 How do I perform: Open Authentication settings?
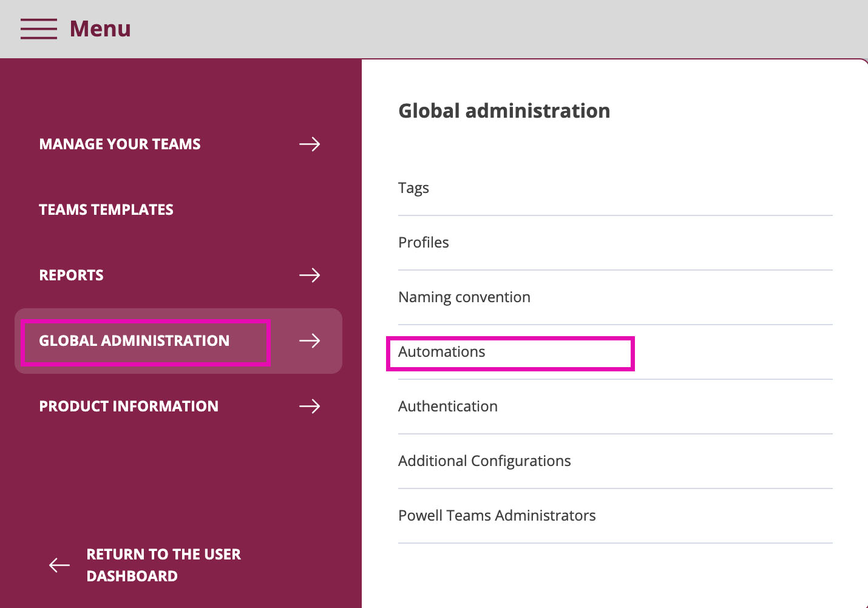615,407
